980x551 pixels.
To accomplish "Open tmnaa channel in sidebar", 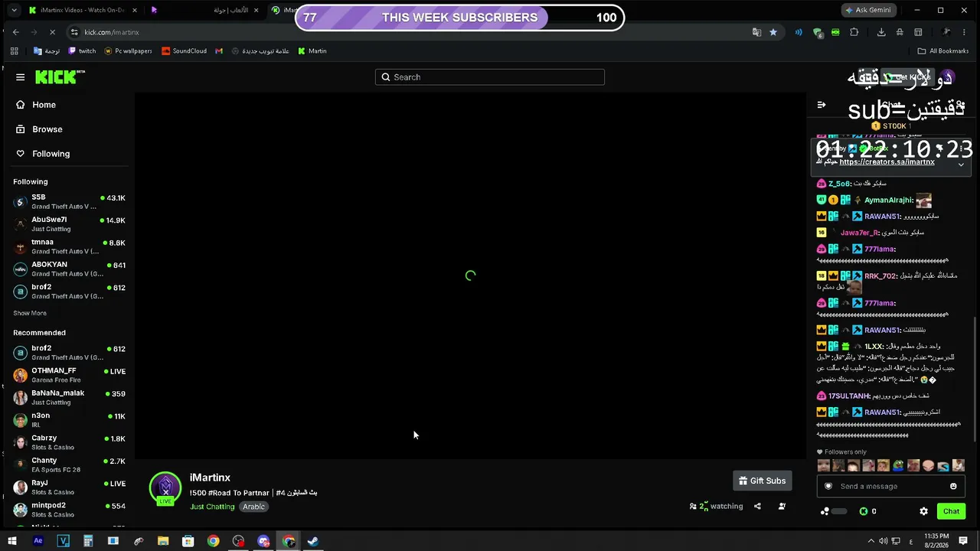I will tap(69, 246).
